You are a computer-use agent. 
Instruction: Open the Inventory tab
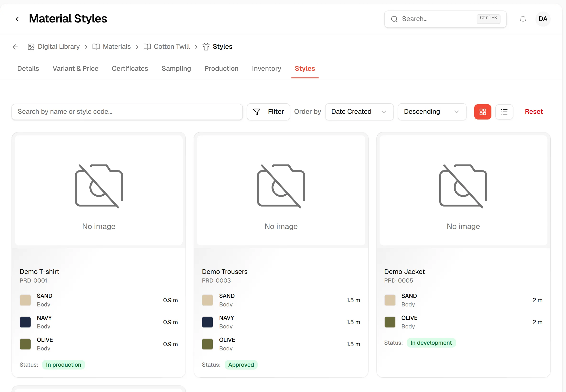click(x=267, y=69)
